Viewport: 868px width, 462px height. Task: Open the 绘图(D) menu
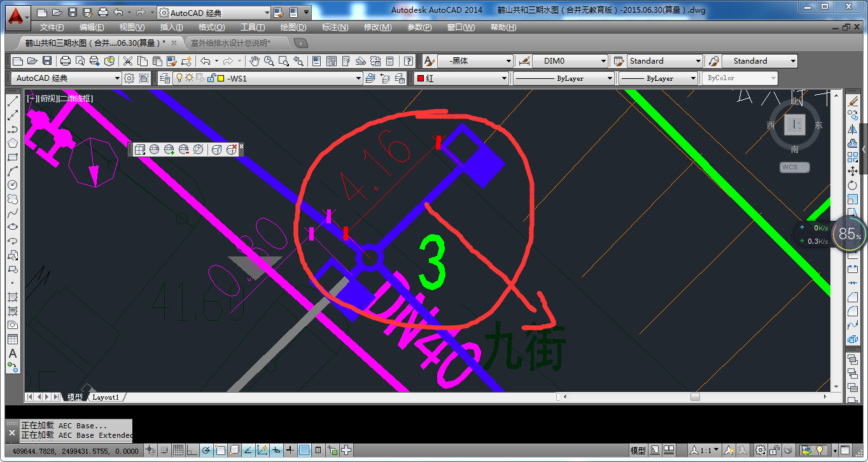point(293,27)
